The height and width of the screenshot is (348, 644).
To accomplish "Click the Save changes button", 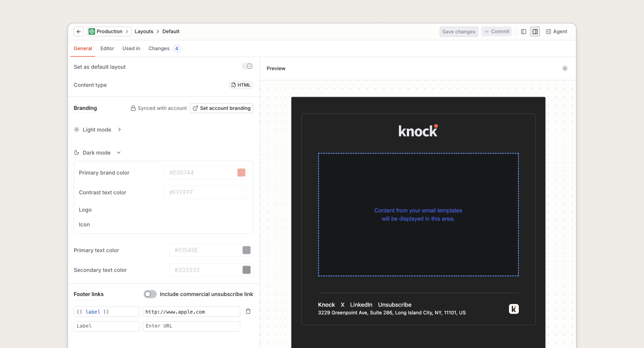I will click(x=458, y=32).
